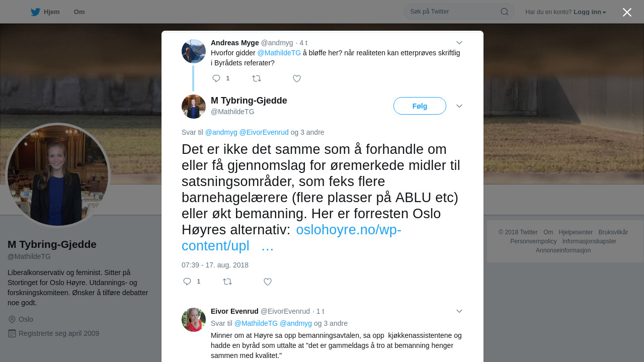Go to Hjem in top navigation
Image resolution: width=644 pixels, height=362 pixels.
tap(45, 12)
